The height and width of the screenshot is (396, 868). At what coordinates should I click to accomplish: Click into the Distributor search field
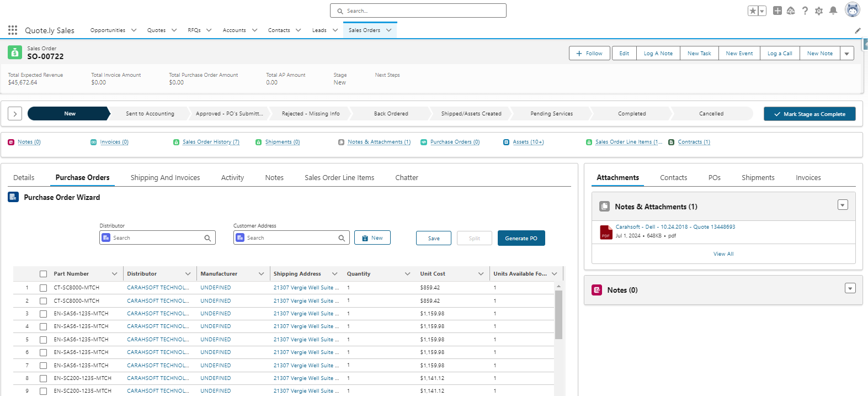click(157, 238)
